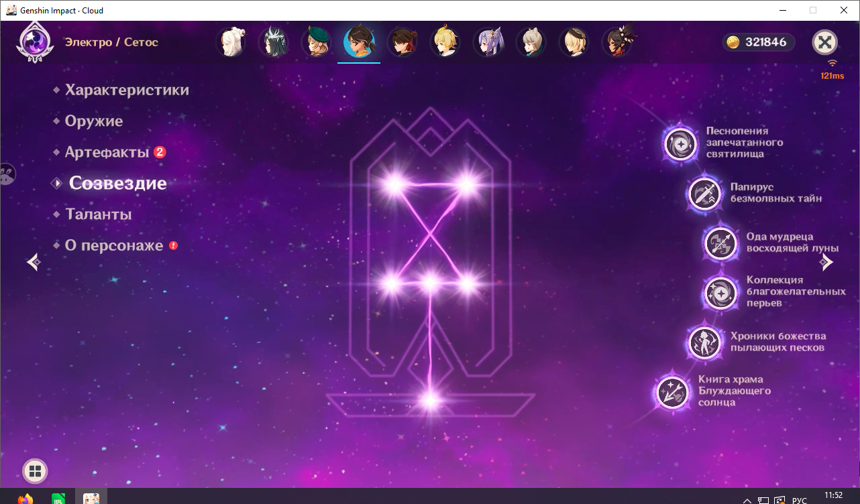Click the top-left star of the constellation
This screenshot has width=860, height=504.
pyautogui.click(x=394, y=183)
